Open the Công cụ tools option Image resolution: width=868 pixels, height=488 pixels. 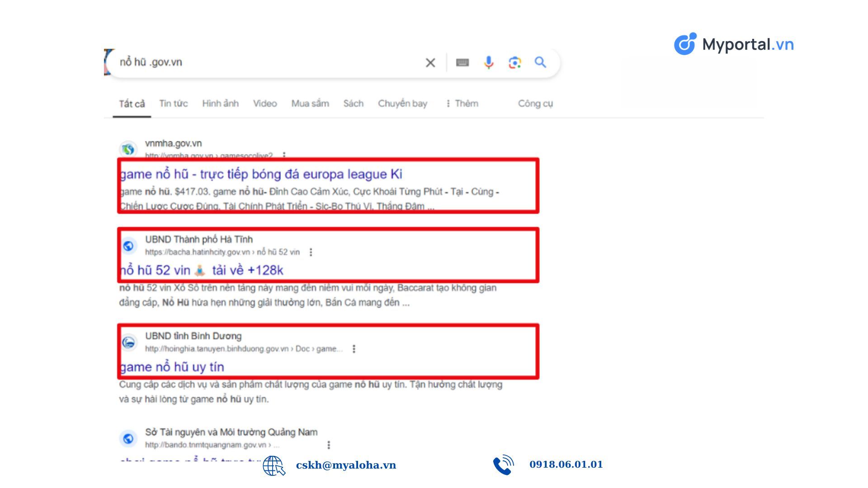point(535,103)
